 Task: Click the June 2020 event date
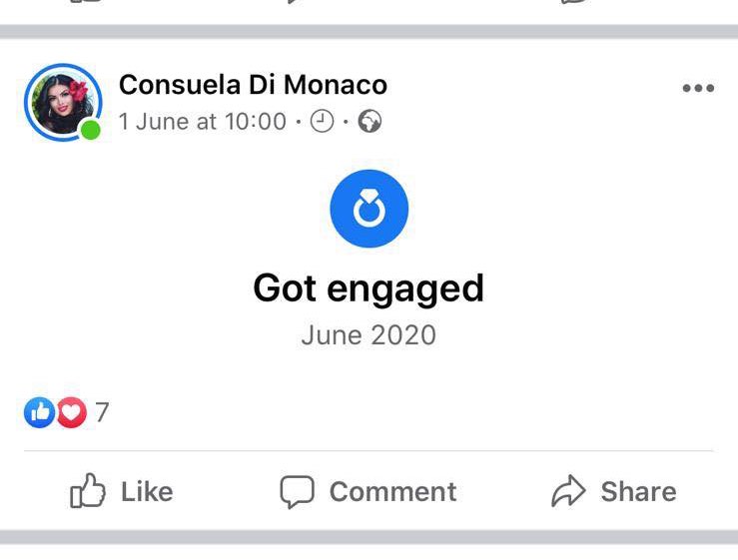(x=369, y=334)
